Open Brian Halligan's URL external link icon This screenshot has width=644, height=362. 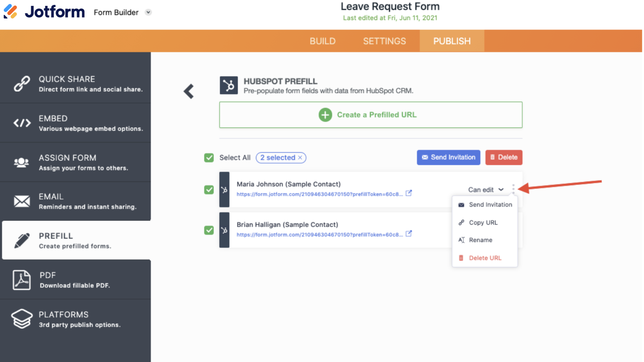point(409,234)
